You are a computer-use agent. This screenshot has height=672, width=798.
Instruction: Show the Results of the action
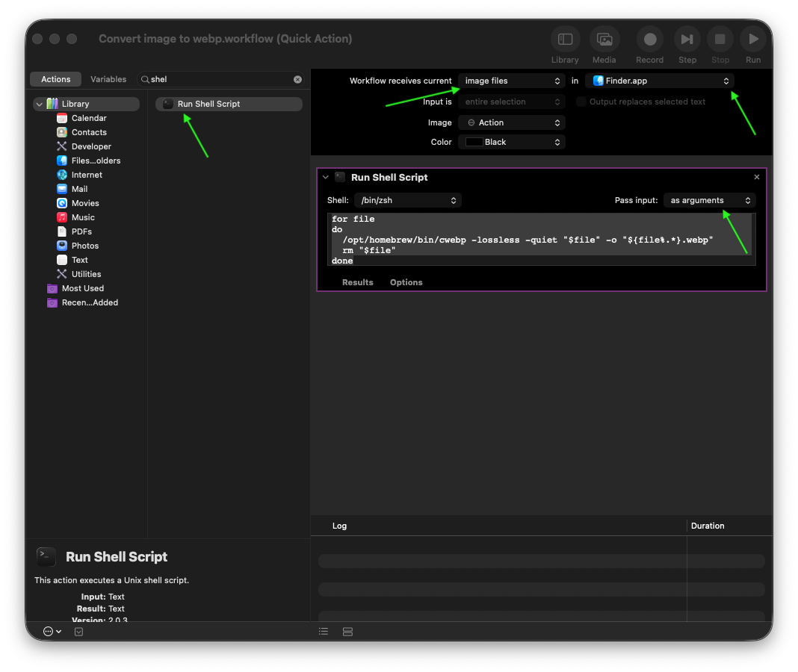357,282
